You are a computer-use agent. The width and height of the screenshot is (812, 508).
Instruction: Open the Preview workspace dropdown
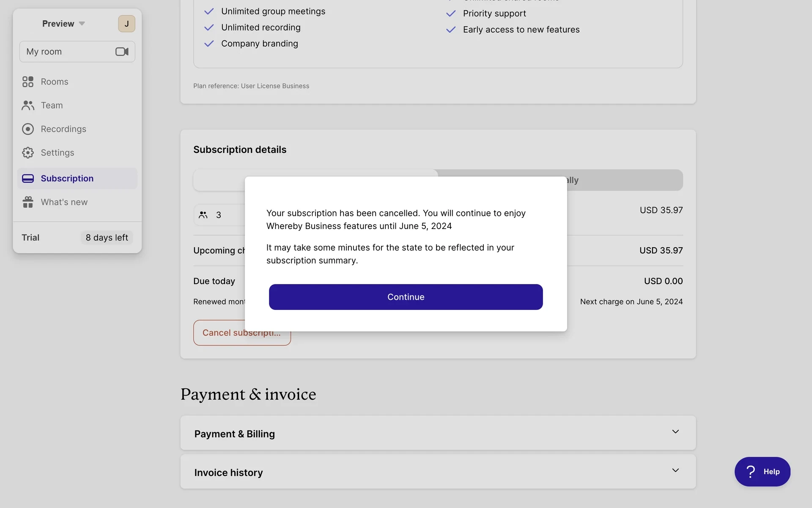(63, 24)
